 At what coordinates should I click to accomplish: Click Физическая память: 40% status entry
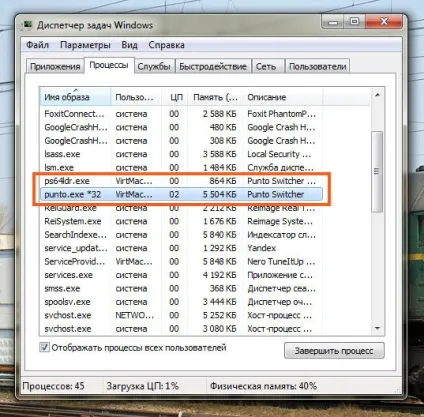tap(263, 386)
